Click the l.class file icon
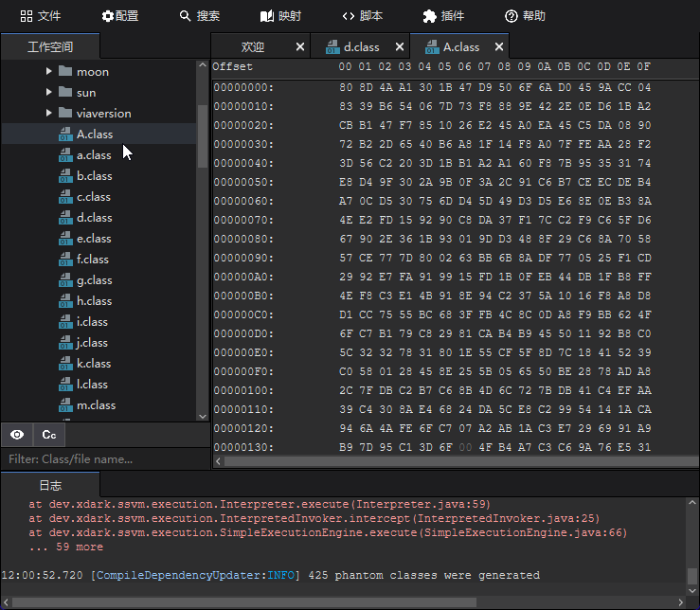The height and width of the screenshot is (610, 700). [x=65, y=384]
